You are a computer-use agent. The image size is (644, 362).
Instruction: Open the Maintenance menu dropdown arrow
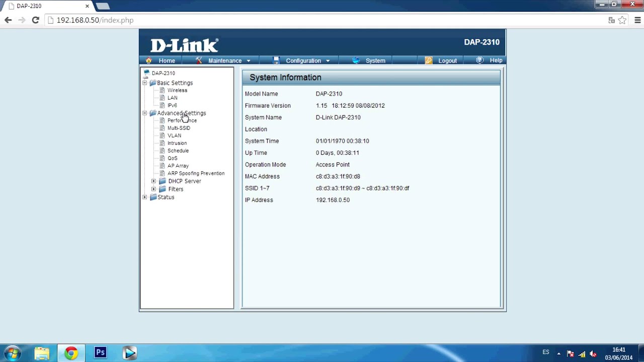pyautogui.click(x=249, y=61)
